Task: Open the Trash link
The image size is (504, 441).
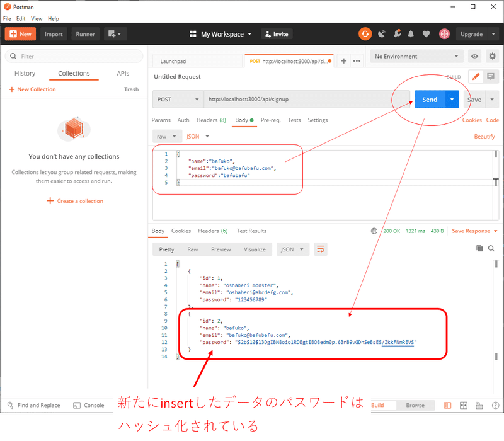Action: (132, 89)
